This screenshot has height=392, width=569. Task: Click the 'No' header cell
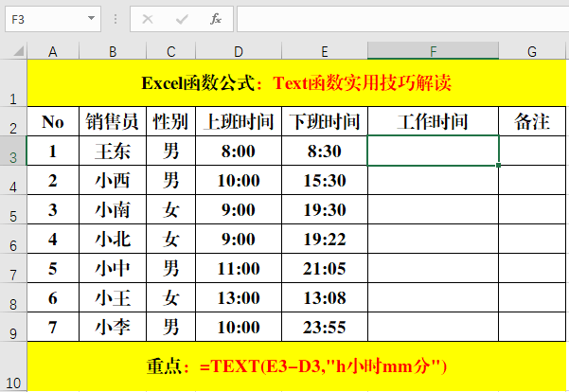[53, 121]
